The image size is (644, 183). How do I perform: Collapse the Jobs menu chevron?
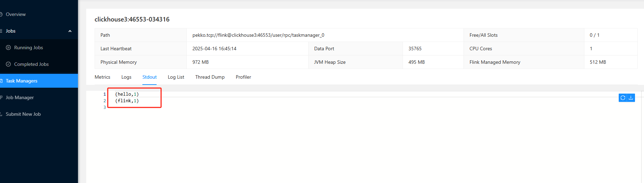(70, 31)
